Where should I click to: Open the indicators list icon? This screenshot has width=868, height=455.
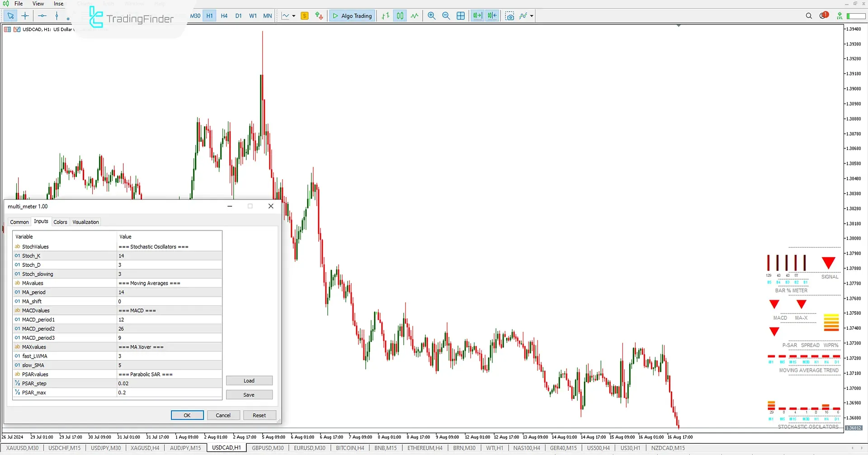(523, 16)
